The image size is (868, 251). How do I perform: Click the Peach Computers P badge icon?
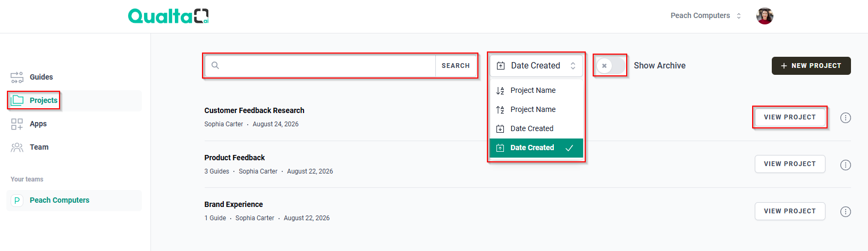click(x=17, y=201)
